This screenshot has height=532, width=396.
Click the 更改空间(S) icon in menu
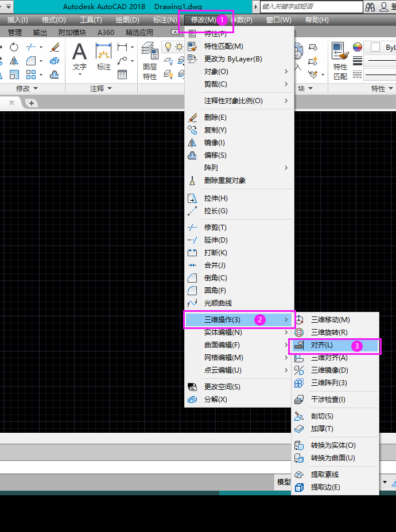pyautogui.click(x=192, y=387)
